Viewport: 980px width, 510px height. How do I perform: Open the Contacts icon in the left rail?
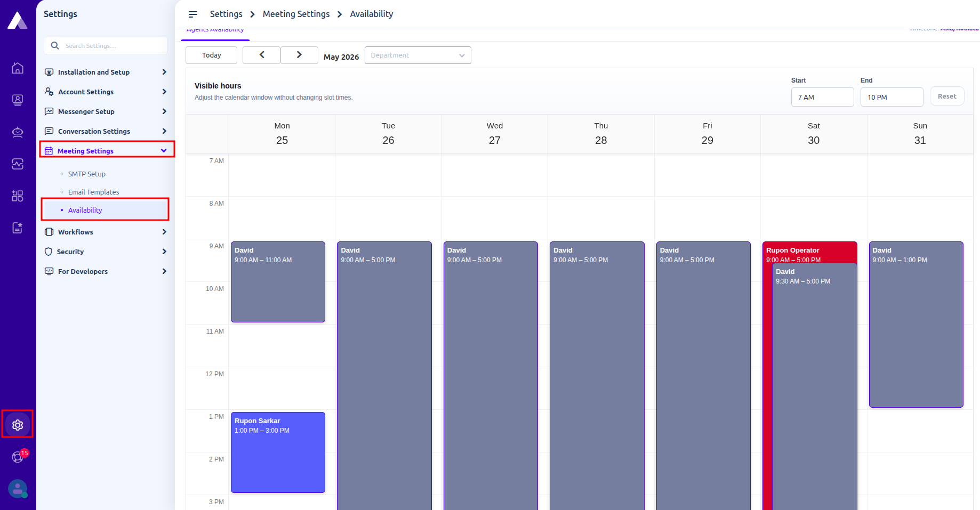[18, 100]
